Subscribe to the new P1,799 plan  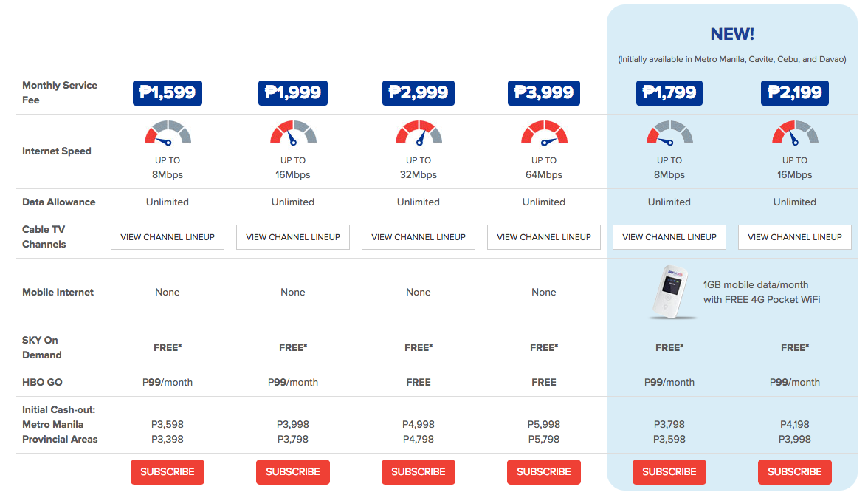point(669,472)
